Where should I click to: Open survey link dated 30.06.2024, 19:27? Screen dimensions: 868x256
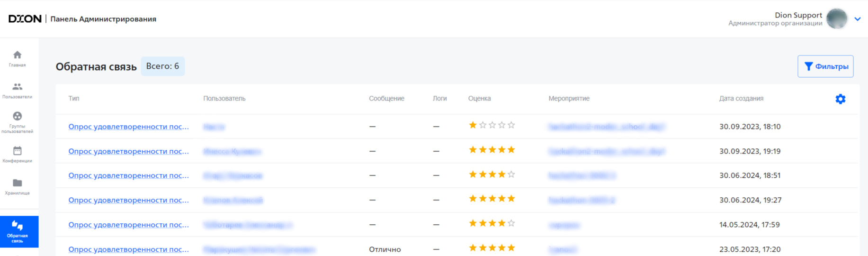pyautogui.click(x=129, y=200)
